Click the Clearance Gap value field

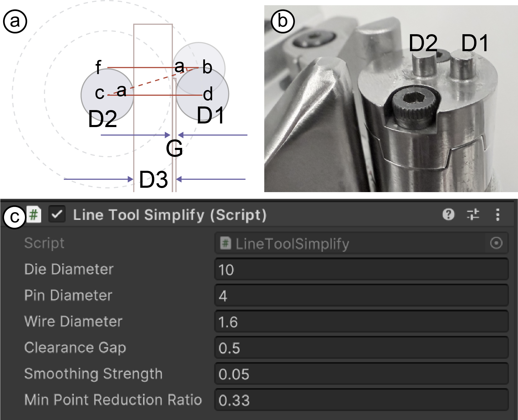tap(361, 348)
